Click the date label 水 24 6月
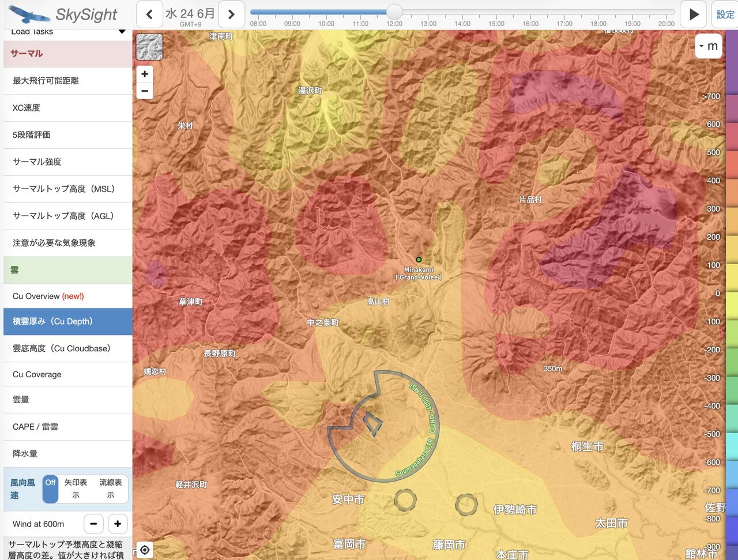The width and height of the screenshot is (738, 560). [190, 13]
